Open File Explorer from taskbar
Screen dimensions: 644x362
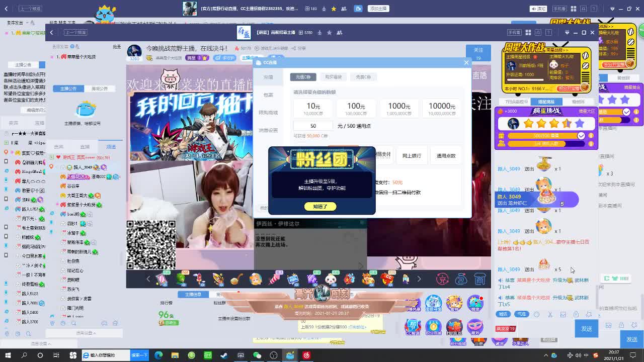click(175, 355)
